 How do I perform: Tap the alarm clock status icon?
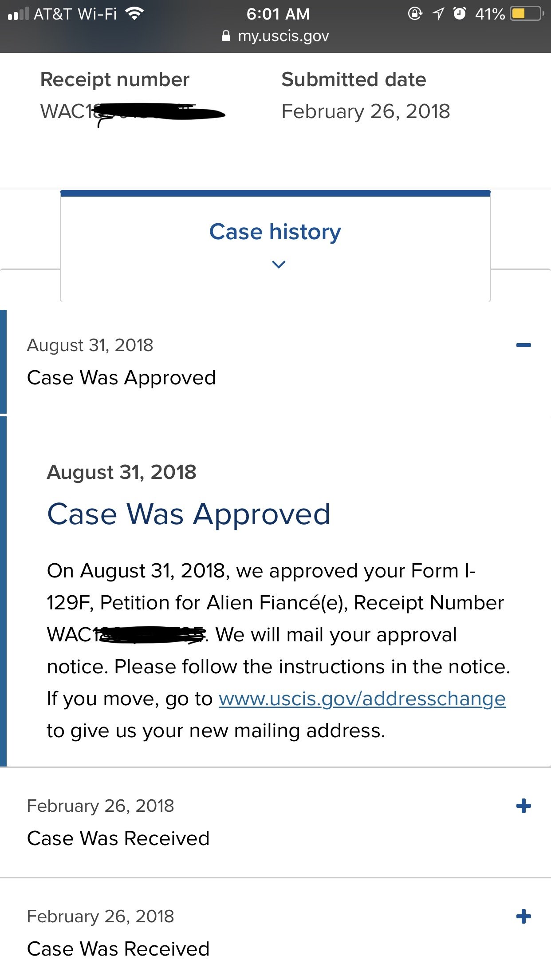[460, 14]
